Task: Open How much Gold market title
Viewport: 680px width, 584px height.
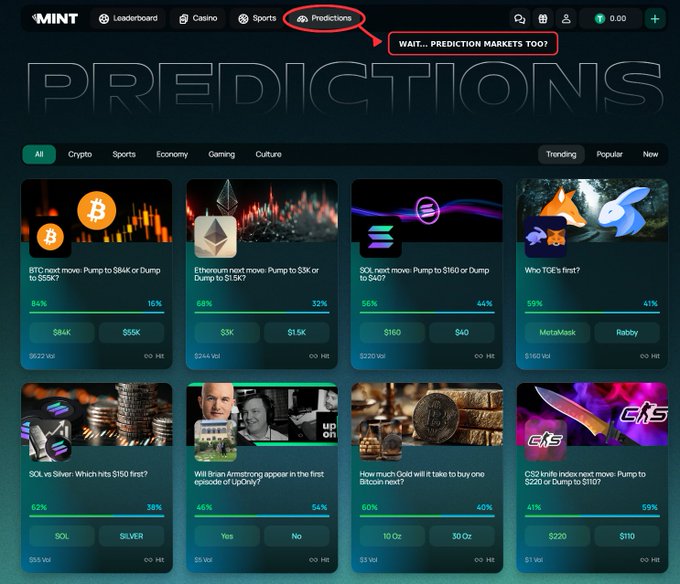Action: (422, 478)
